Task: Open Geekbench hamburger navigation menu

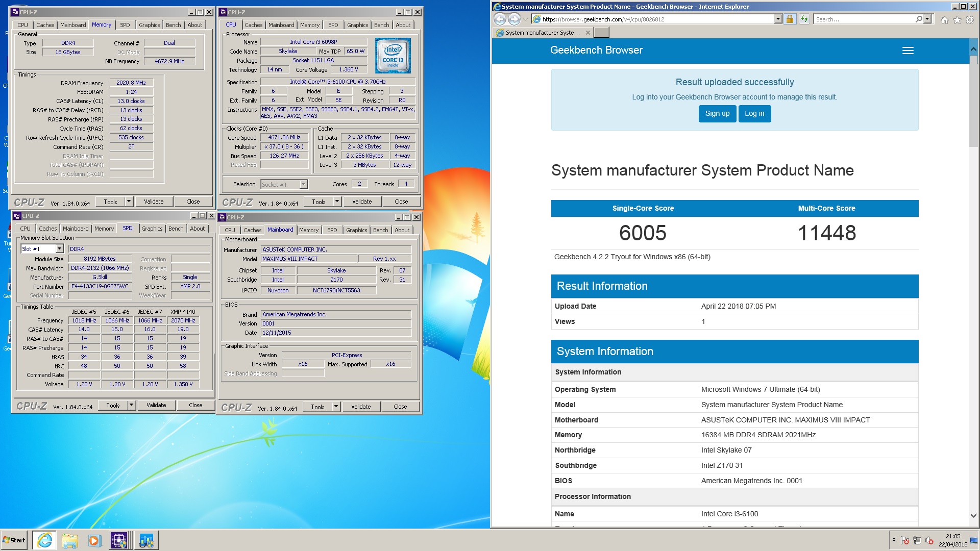Action: [908, 51]
